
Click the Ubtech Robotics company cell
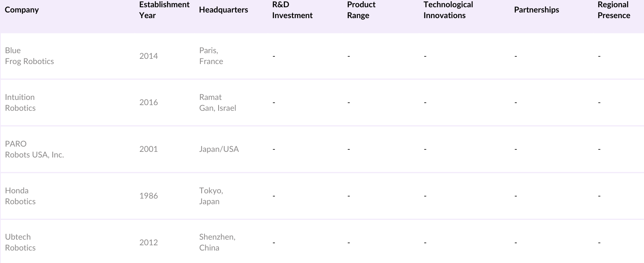coord(20,242)
